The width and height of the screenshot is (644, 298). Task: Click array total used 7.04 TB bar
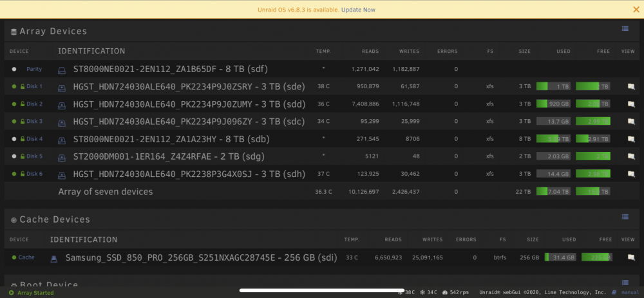[x=553, y=191]
